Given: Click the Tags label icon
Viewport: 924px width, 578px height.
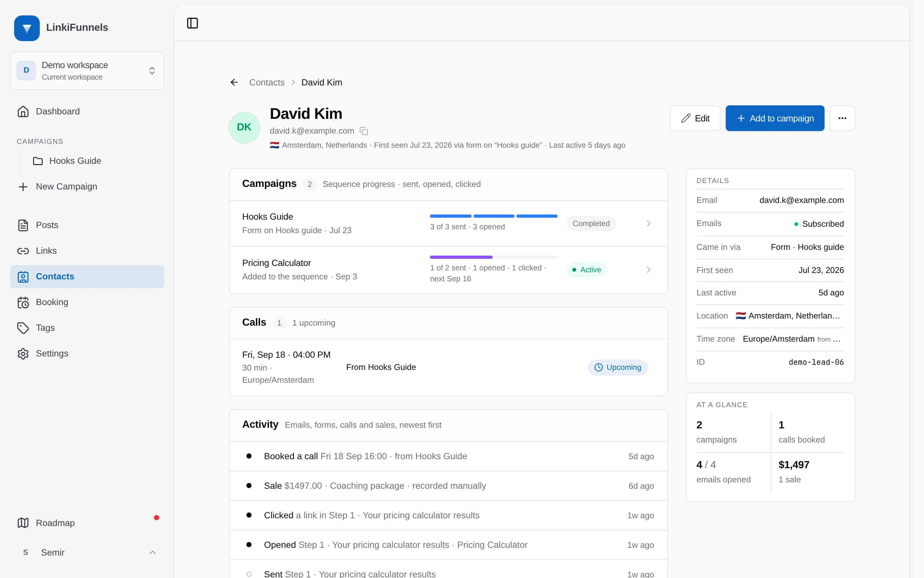Looking at the screenshot, I should [x=23, y=328].
